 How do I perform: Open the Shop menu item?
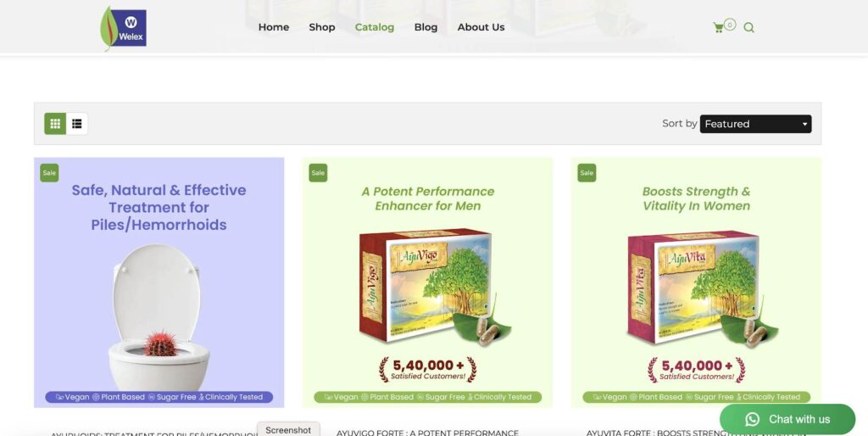321,27
